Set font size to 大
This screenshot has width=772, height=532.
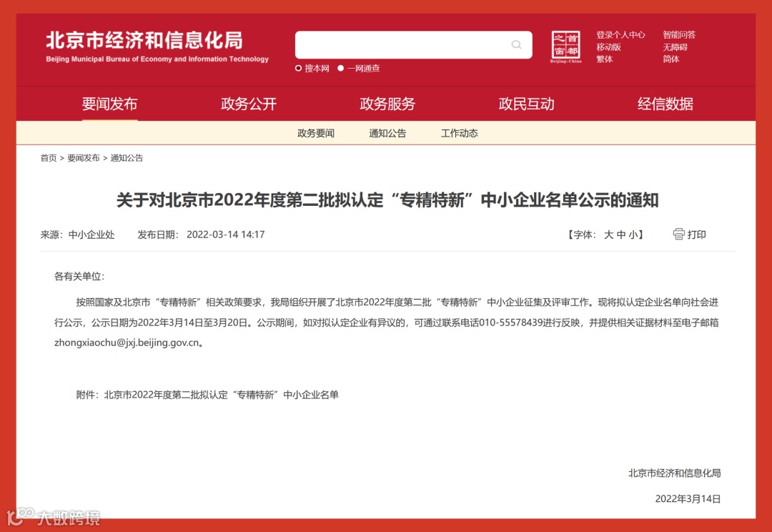[x=608, y=235]
